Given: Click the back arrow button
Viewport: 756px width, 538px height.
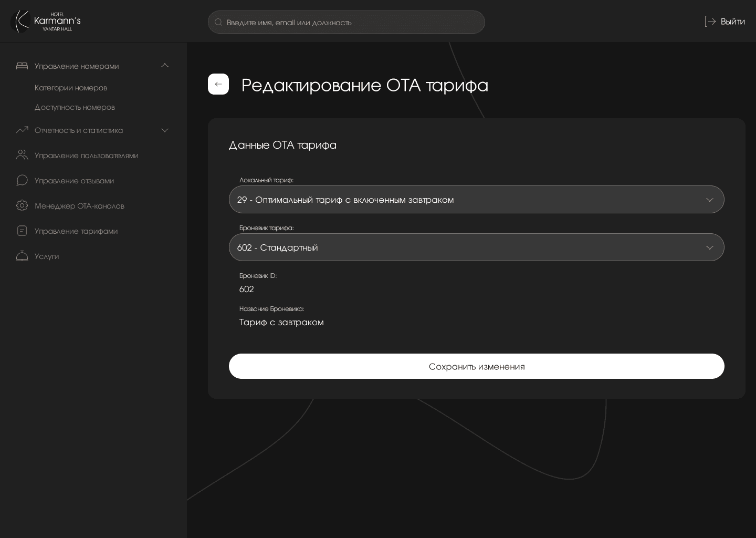Looking at the screenshot, I should coord(218,84).
